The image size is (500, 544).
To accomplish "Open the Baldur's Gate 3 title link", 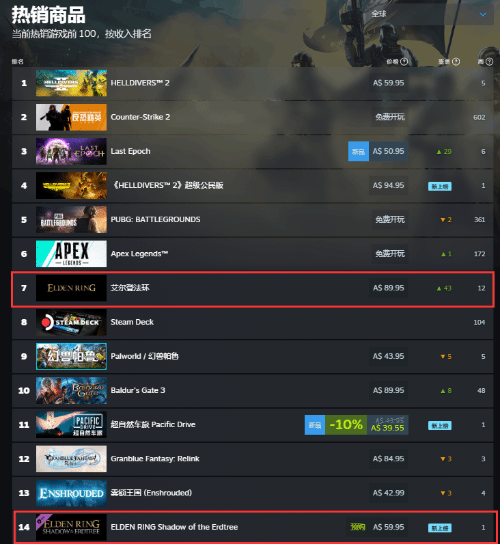I will [x=138, y=390].
